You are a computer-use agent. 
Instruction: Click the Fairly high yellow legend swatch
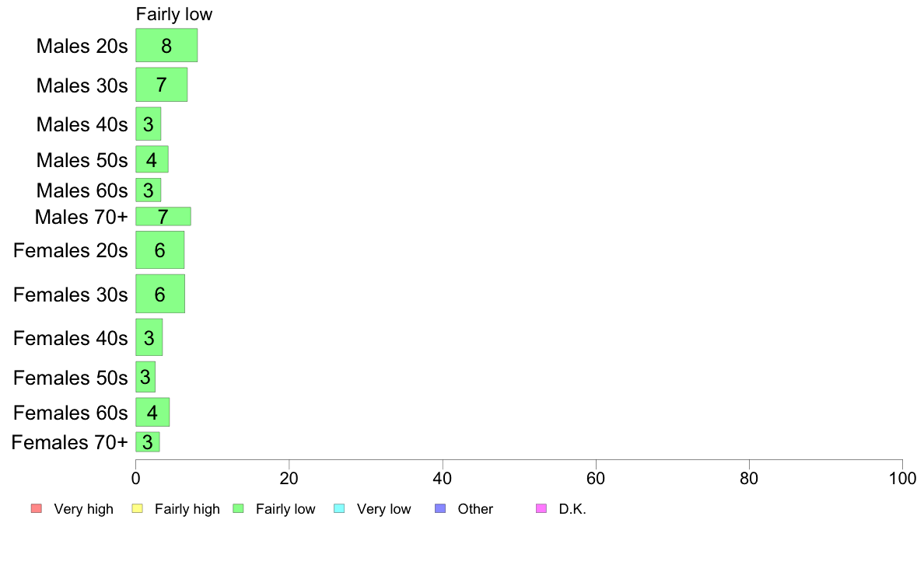click(x=138, y=508)
